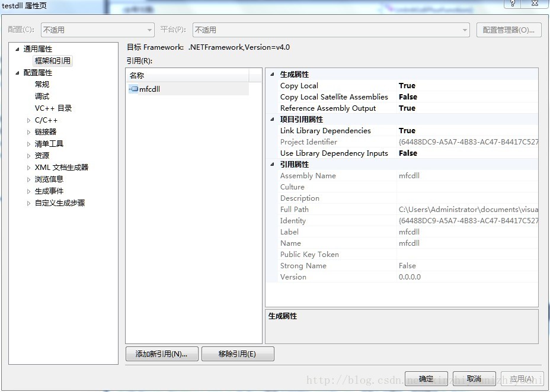550x392 pixels.
Task: Open the 平台 dropdown
Action: (x=331, y=30)
